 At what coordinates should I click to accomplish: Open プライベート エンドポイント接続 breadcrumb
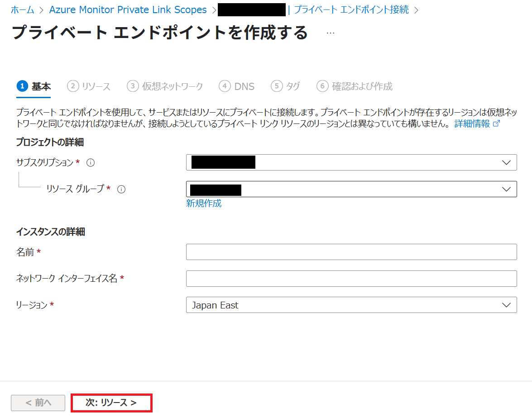(351, 10)
